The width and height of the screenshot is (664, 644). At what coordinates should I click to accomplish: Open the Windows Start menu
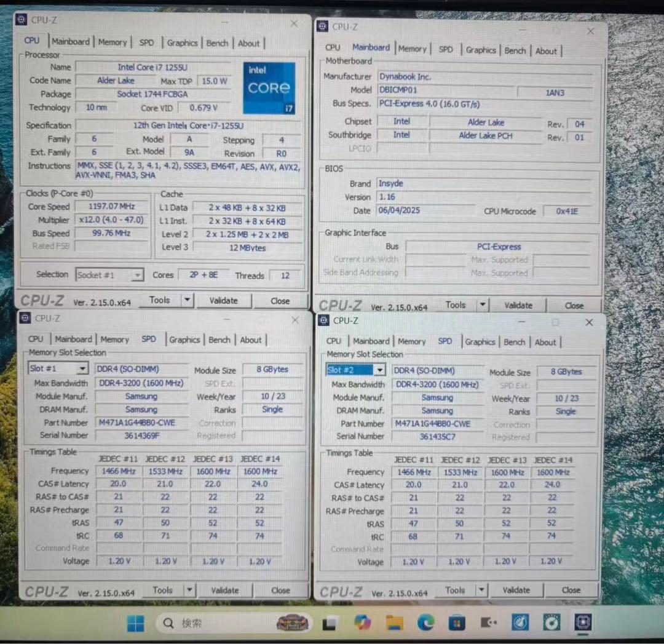(x=136, y=623)
